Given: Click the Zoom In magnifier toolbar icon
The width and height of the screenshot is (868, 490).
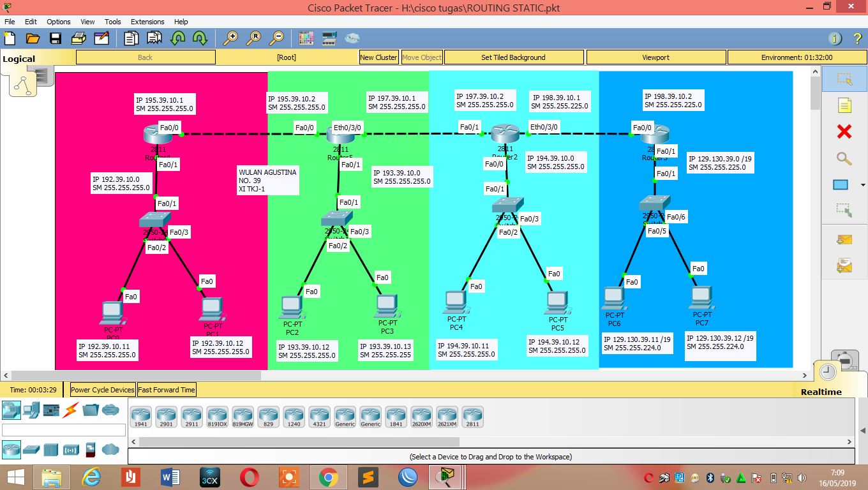Looking at the screenshot, I should 232,38.
